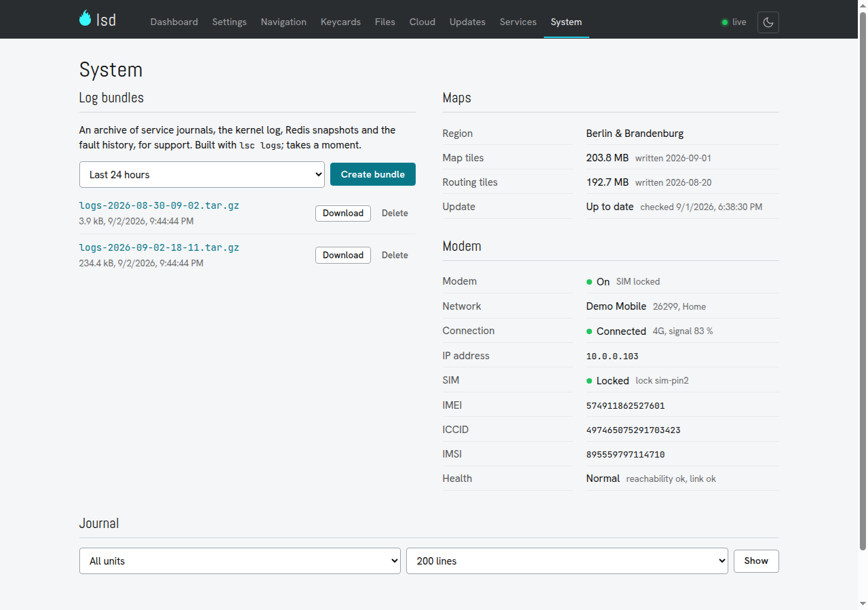
Task: Click the ICCID number 497465075291703423
Action: click(x=633, y=430)
